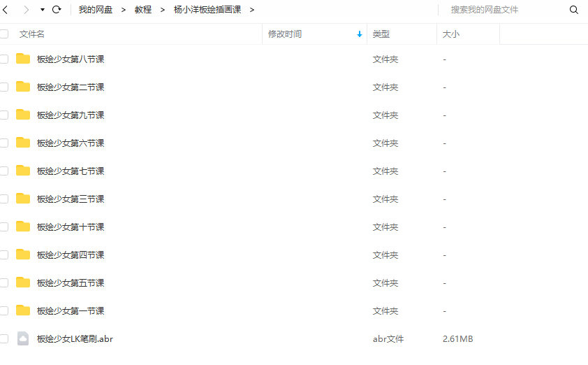Check the box for 板绘少女第二节课
The width and height of the screenshot is (588, 365).
pyautogui.click(x=4, y=87)
